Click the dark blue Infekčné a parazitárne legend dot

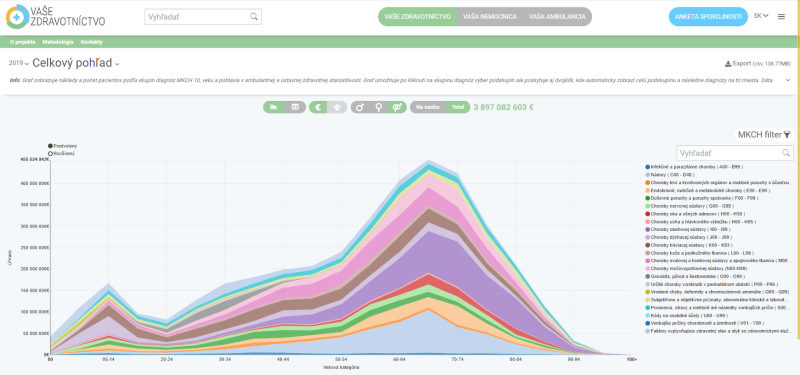coord(647,167)
